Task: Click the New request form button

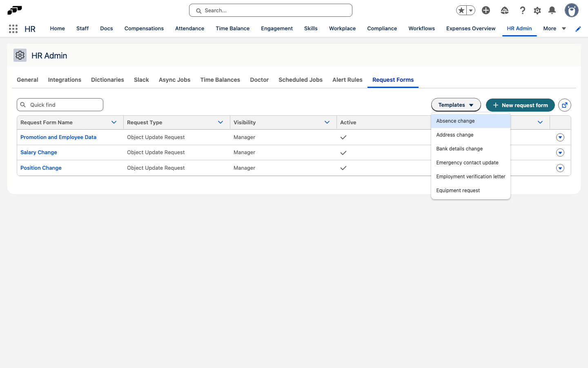Action: pos(520,105)
